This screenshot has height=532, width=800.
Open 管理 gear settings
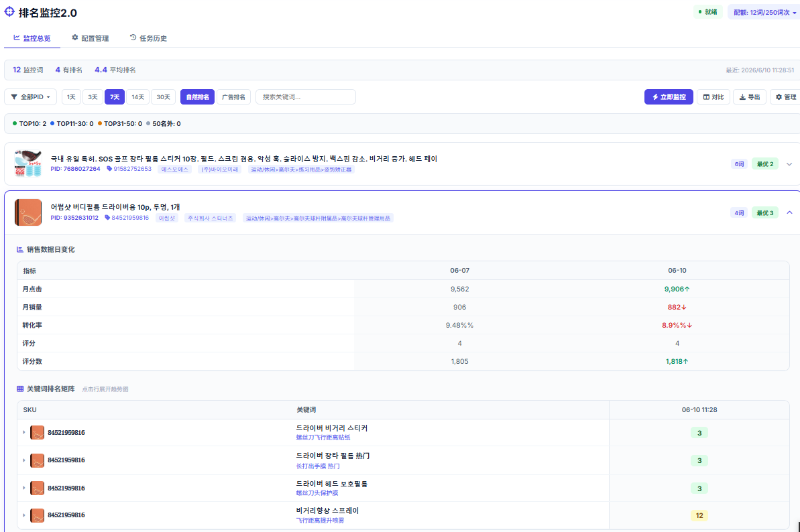[x=786, y=97]
